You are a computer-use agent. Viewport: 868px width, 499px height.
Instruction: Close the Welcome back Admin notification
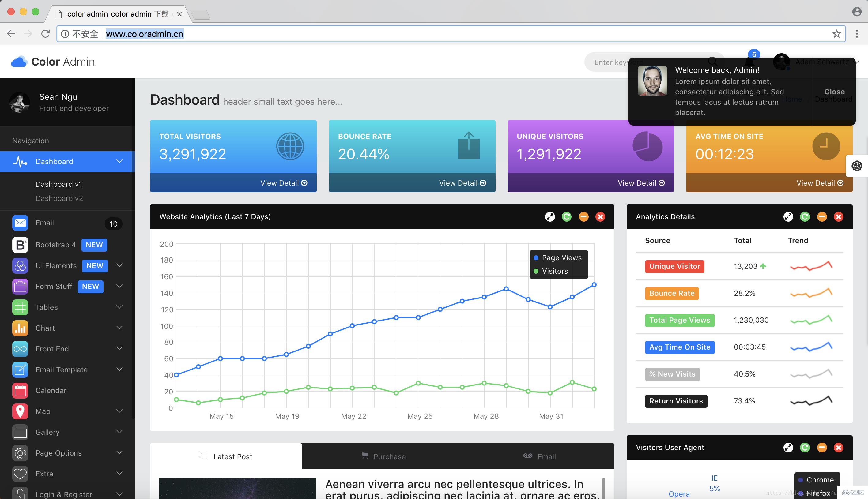pos(835,91)
